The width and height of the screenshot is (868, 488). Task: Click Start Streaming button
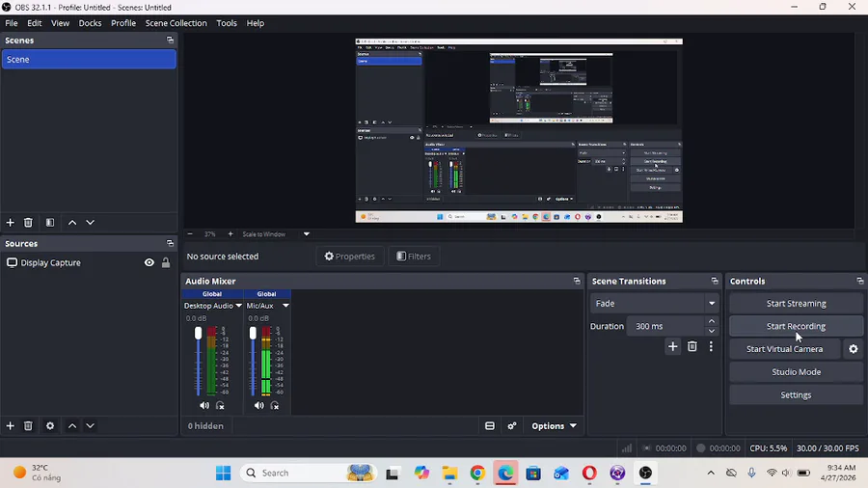pos(796,303)
